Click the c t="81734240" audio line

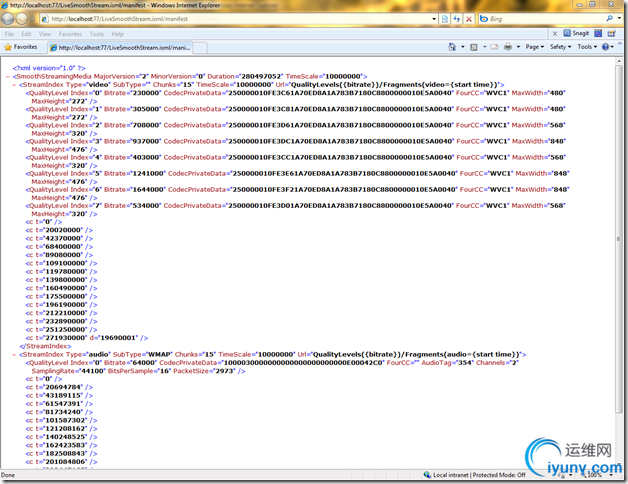coord(59,412)
